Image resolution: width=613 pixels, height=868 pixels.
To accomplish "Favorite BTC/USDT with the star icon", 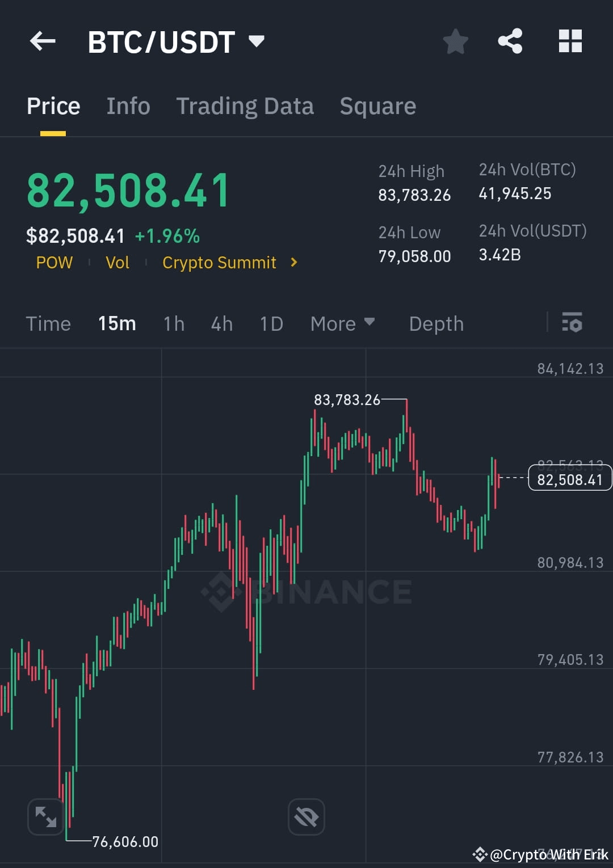I will click(x=456, y=41).
